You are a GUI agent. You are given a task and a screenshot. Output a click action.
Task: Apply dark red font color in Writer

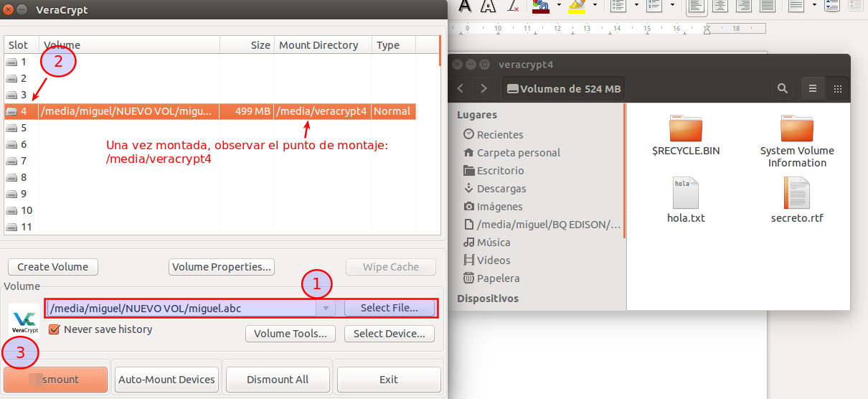pyautogui.click(x=540, y=6)
